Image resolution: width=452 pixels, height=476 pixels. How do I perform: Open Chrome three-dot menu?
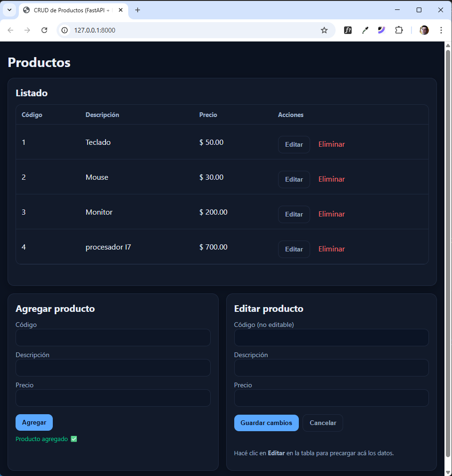tap(441, 30)
